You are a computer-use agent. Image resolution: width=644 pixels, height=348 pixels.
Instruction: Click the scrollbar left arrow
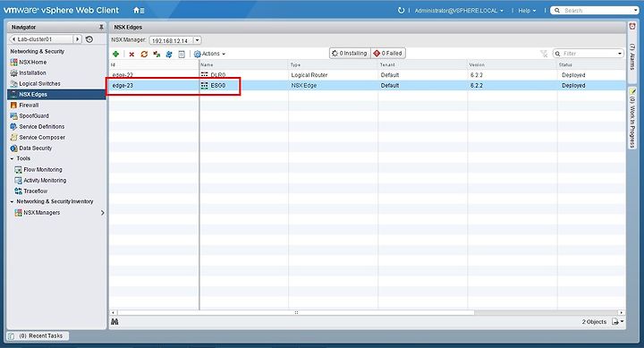tap(114, 313)
